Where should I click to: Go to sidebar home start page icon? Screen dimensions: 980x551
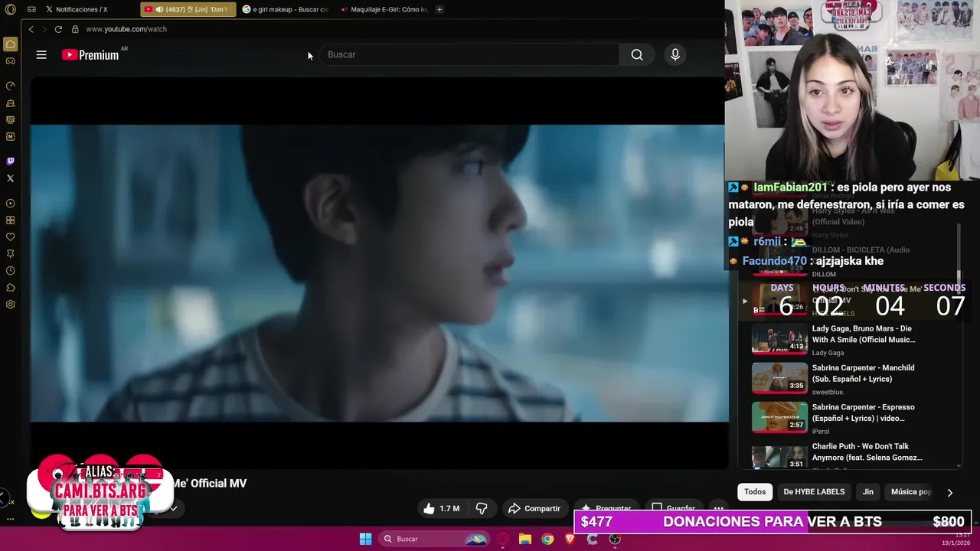point(10,44)
